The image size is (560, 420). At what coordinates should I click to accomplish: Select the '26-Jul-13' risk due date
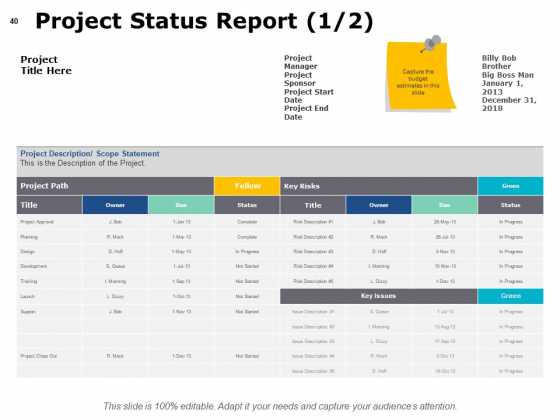tap(445, 237)
